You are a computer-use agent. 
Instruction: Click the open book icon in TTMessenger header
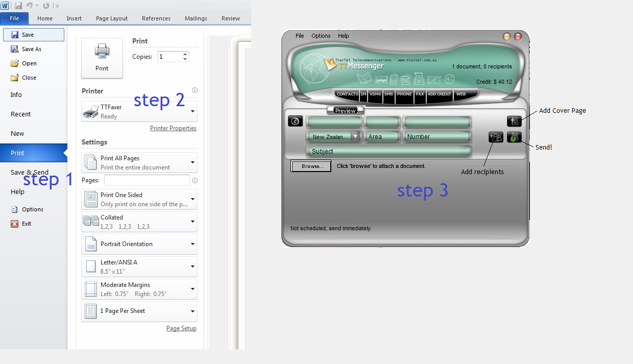[364, 79]
